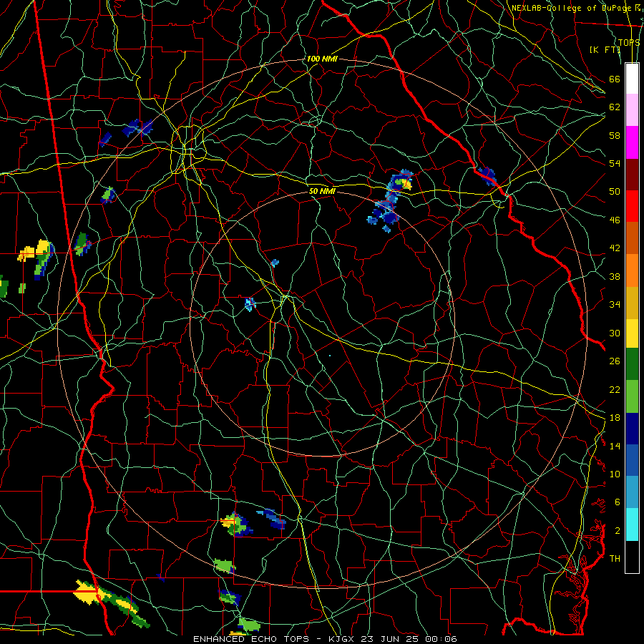Click the 42 legend value

[615, 248]
